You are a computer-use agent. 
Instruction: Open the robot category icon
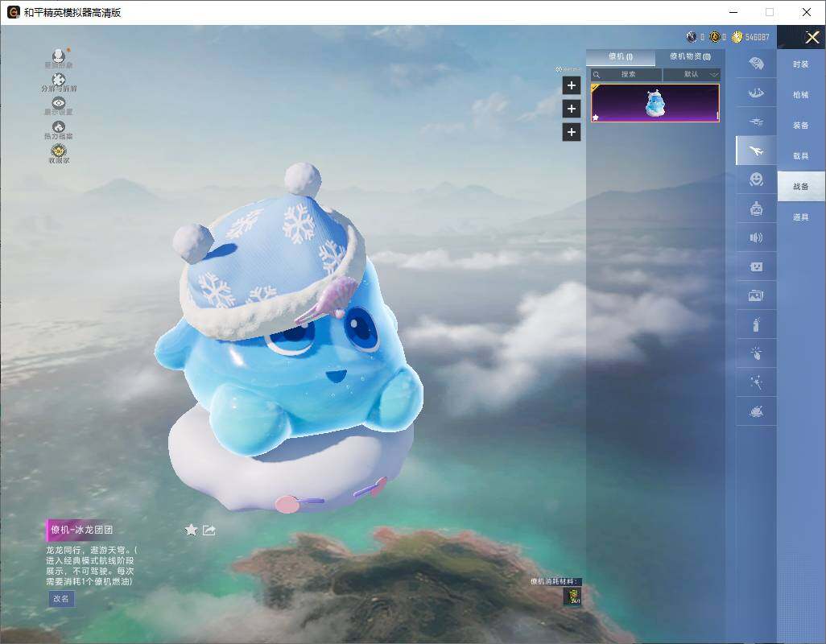pos(757,209)
